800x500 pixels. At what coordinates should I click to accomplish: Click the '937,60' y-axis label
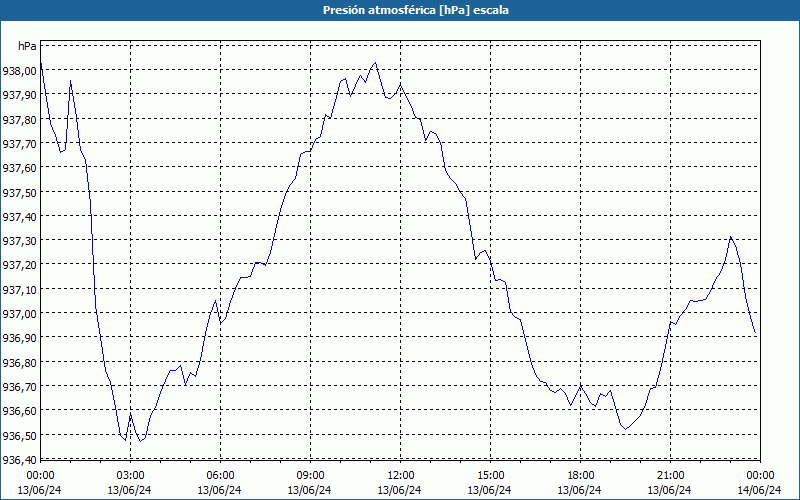click(x=19, y=167)
